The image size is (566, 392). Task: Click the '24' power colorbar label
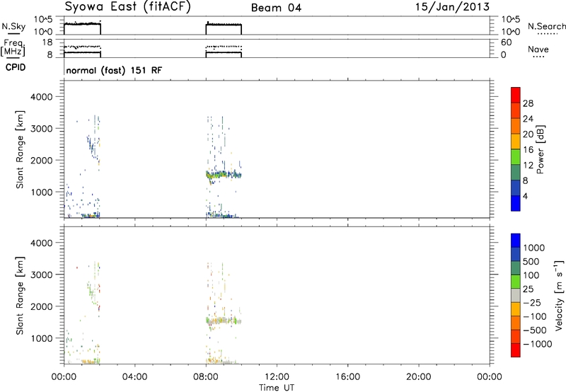528,119
